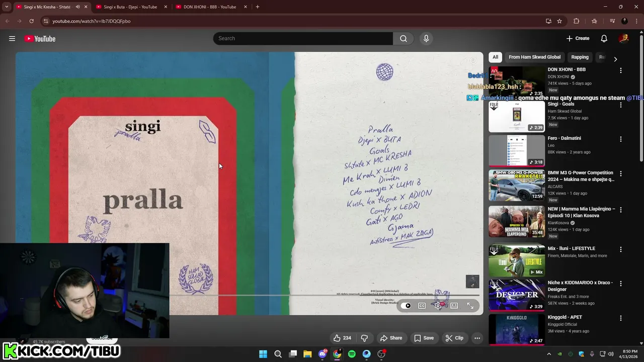Create a clip with the Clip button
Image resolution: width=644 pixels, height=362 pixels.
(454, 338)
